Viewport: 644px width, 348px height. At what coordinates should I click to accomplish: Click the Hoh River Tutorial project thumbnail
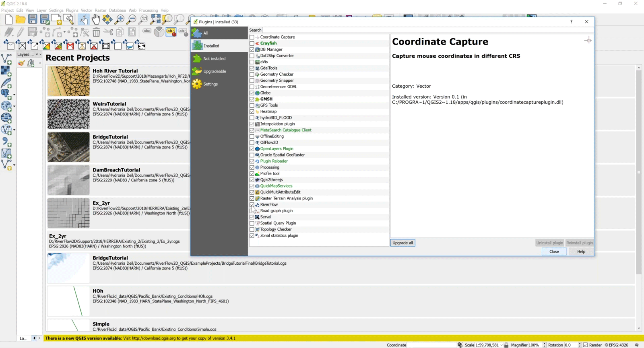click(68, 81)
